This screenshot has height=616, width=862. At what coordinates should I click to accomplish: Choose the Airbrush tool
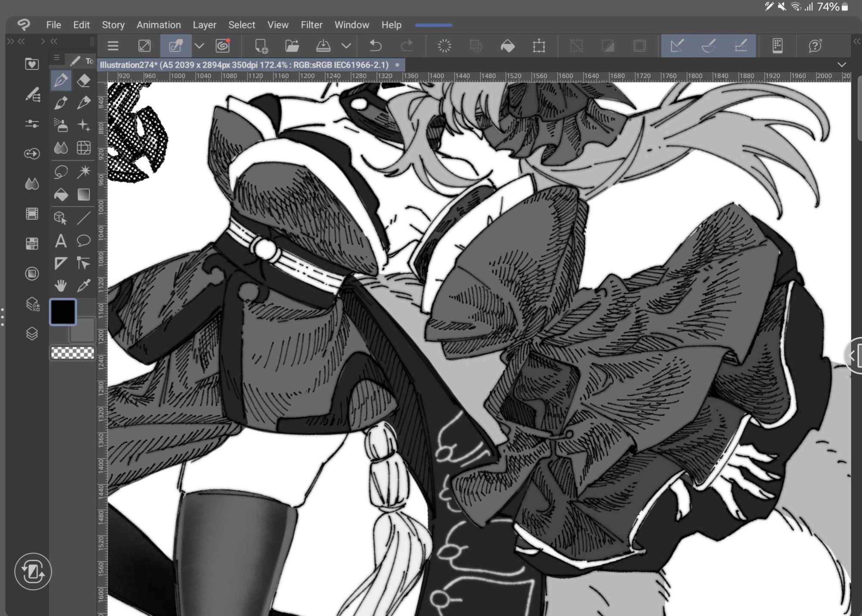pos(61,125)
